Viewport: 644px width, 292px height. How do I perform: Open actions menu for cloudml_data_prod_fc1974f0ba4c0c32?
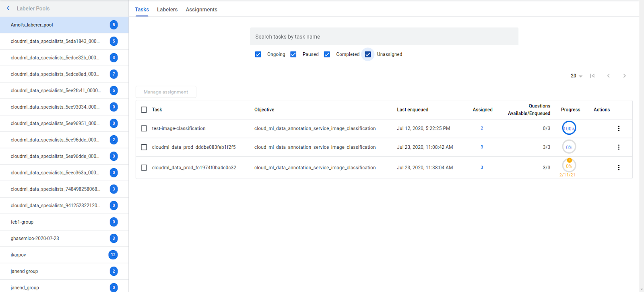(x=619, y=168)
